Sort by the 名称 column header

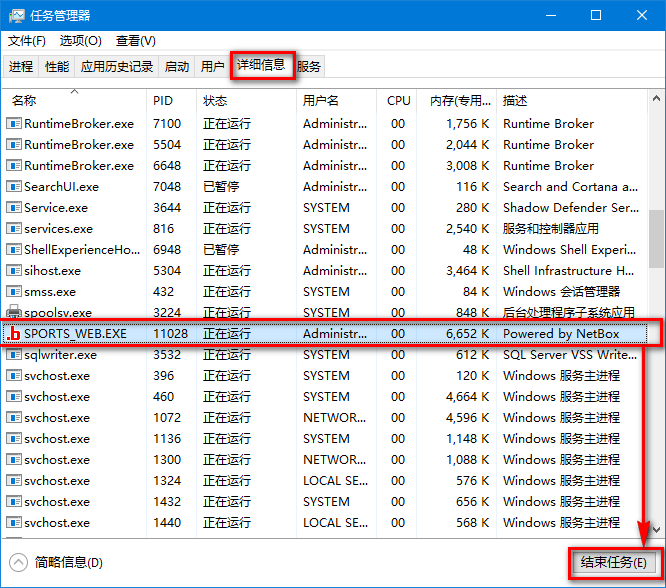(x=74, y=101)
